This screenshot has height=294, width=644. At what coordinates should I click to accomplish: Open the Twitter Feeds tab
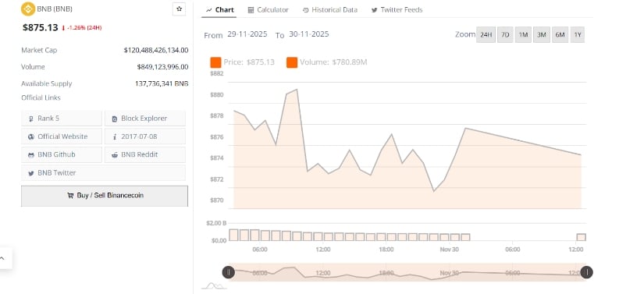point(397,10)
